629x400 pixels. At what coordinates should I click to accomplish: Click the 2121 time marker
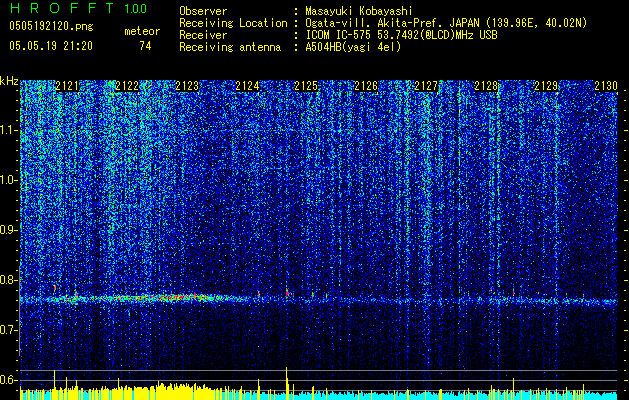[67, 85]
